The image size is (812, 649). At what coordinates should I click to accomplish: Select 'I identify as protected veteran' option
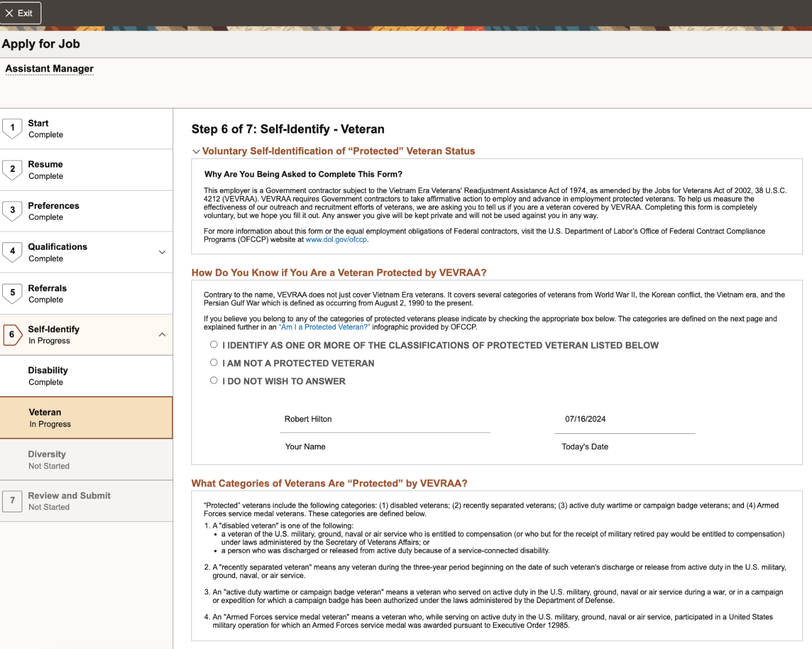pos(214,345)
